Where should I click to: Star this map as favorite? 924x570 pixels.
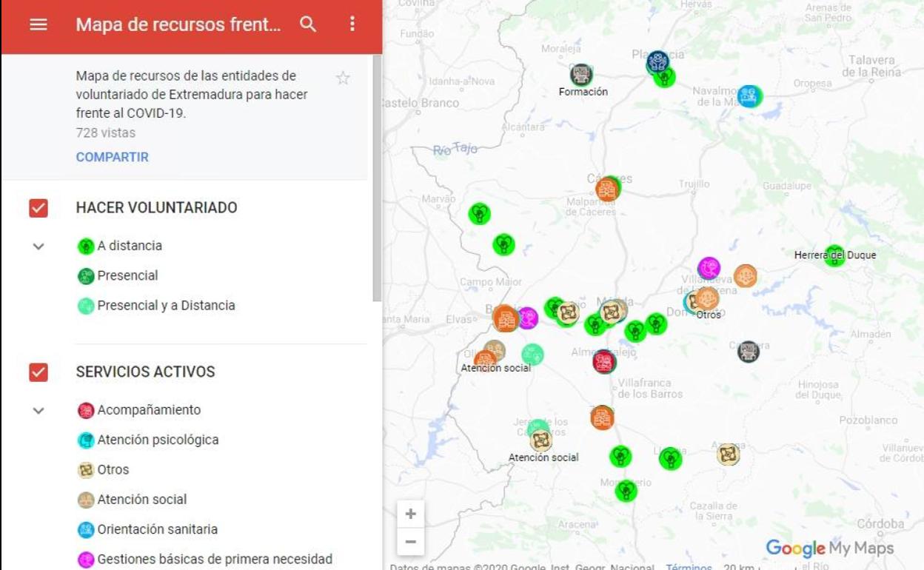[343, 78]
